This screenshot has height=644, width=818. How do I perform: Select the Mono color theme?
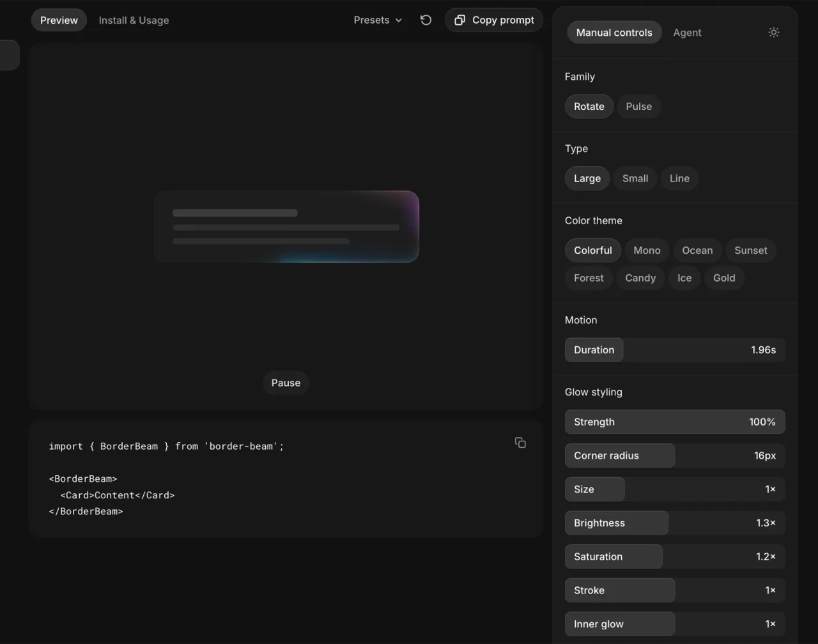[647, 250]
